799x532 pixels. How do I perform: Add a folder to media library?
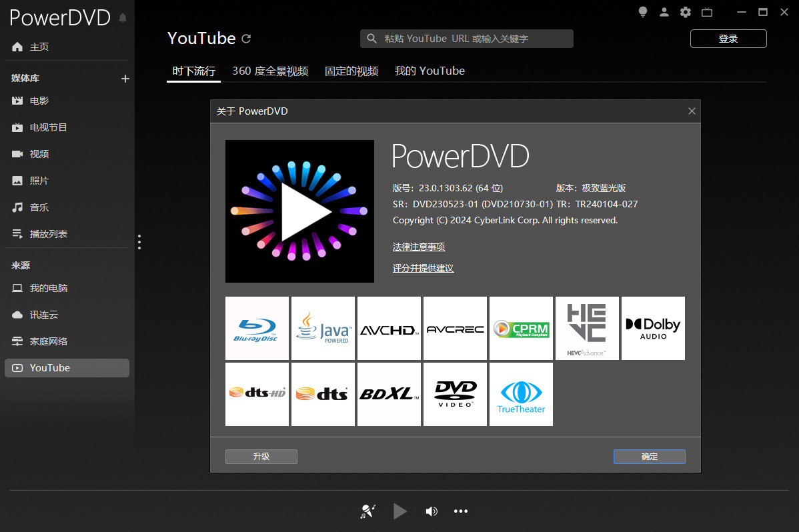click(x=125, y=79)
